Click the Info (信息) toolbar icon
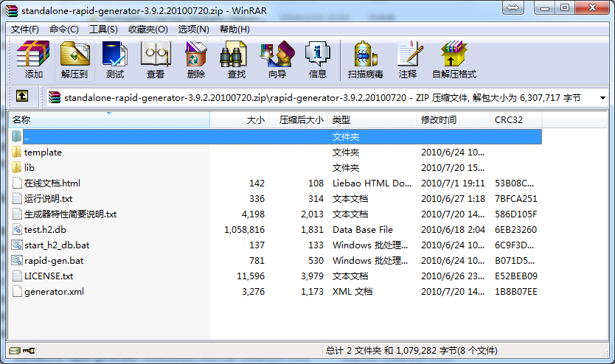The image size is (615, 364). coord(318,54)
